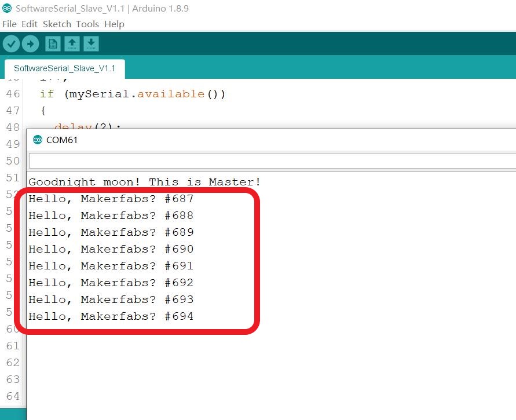The width and height of the screenshot is (516, 420).
Task: Click the 'Hello, Makerfabs? #689' line
Action: pyautogui.click(x=111, y=232)
